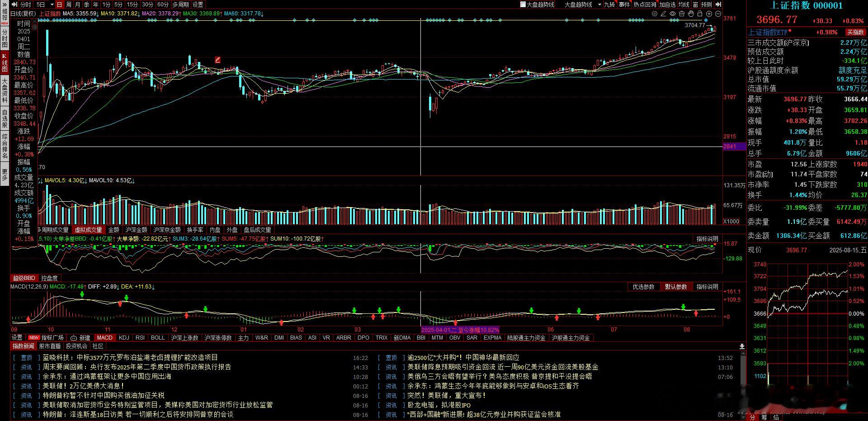Click the 2025-04-01 date range marker
The image size is (868, 421).
(460, 330)
